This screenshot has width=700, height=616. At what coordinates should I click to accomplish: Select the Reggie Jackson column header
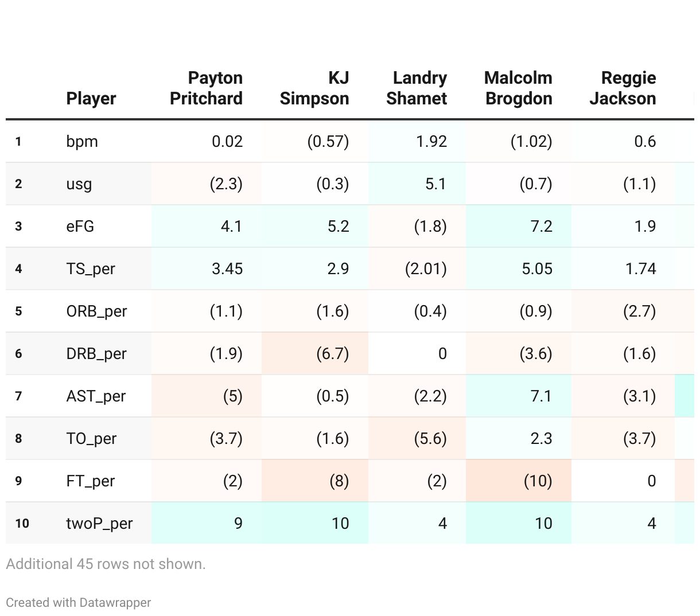click(x=623, y=88)
